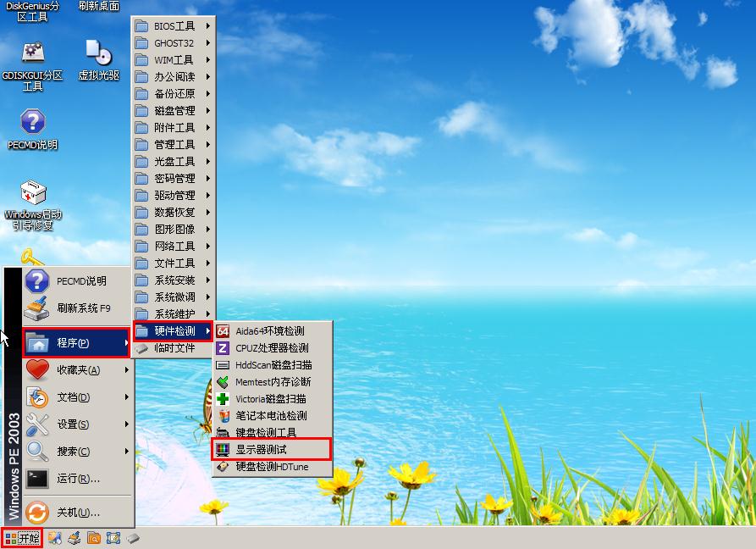Click 刷新系统 F9 in the start menu
The height and width of the screenshot is (549, 756).
coord(77,308)
